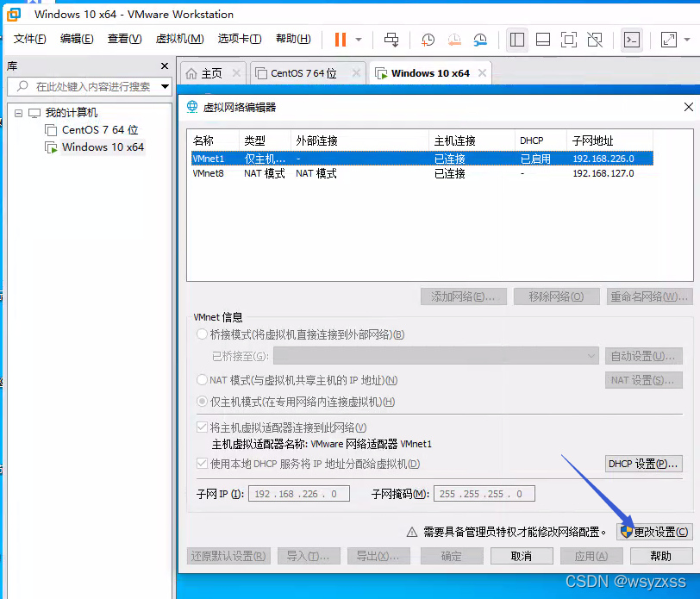Viewport: 700px width, 599px height.
Task: Click the 子网 IP input field
Action: pyautogui.click(x=298, y=494)
